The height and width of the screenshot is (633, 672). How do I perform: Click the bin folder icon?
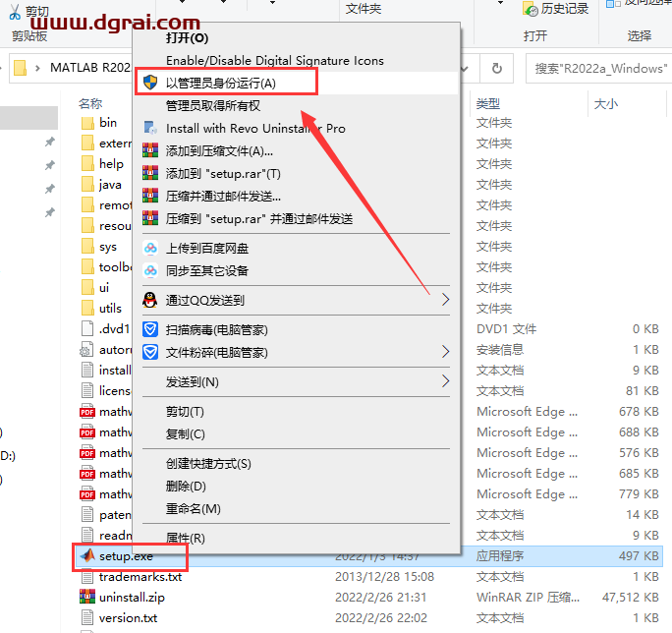tap(87, 123)
